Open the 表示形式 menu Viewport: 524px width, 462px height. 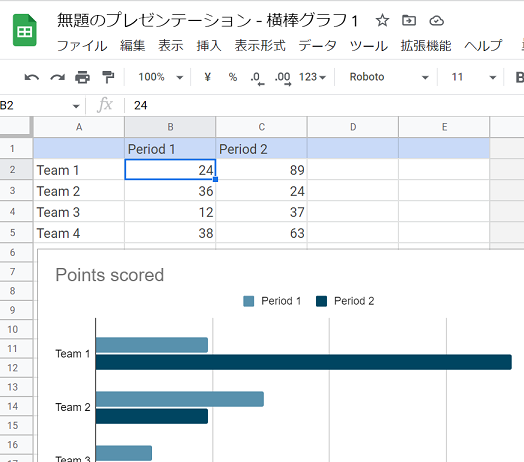coord(260,46)
